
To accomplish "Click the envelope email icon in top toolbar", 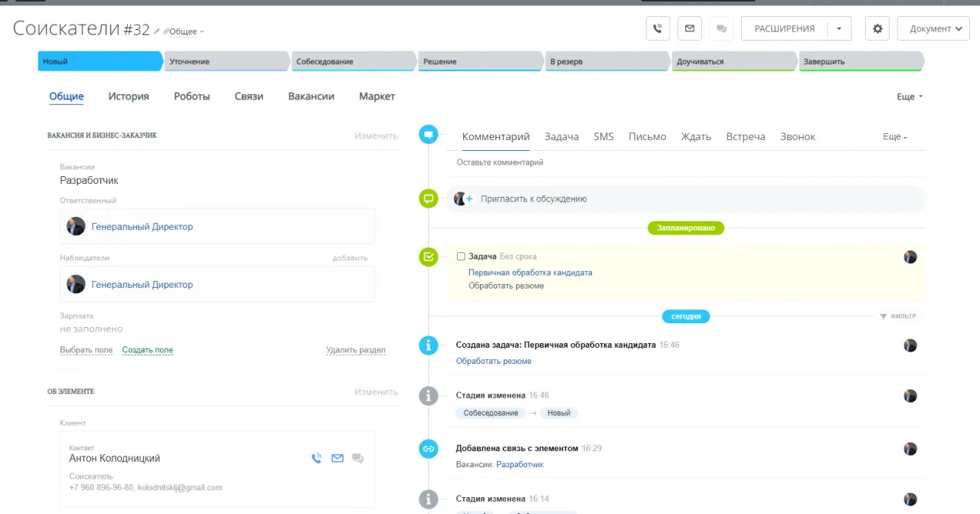I will pyautogui.click(x=689, y=29).
